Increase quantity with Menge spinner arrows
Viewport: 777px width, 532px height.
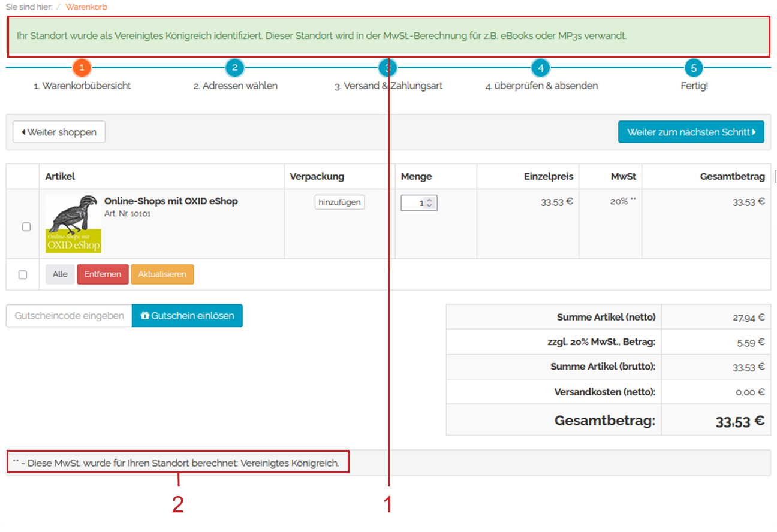pyautogui.click(x=430, y=200)
